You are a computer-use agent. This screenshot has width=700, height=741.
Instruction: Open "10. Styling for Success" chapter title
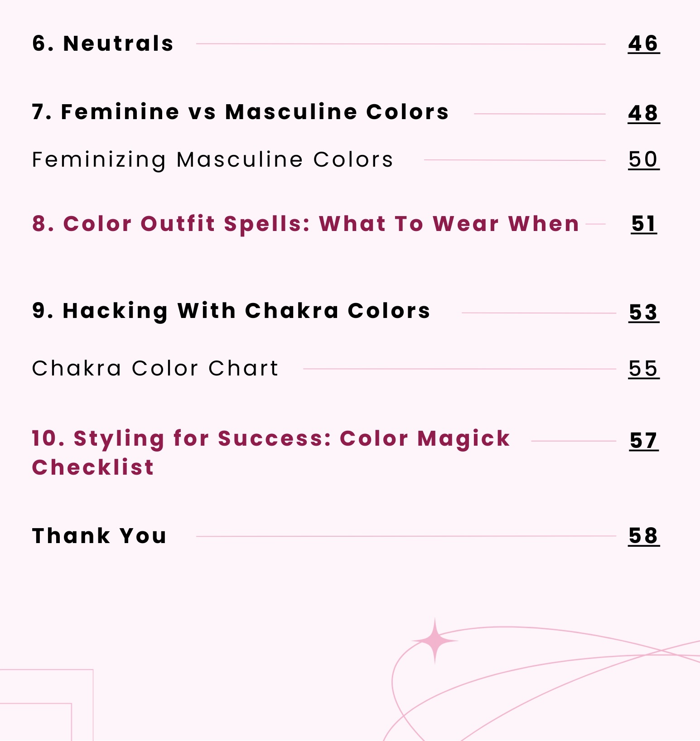[270, 439]
